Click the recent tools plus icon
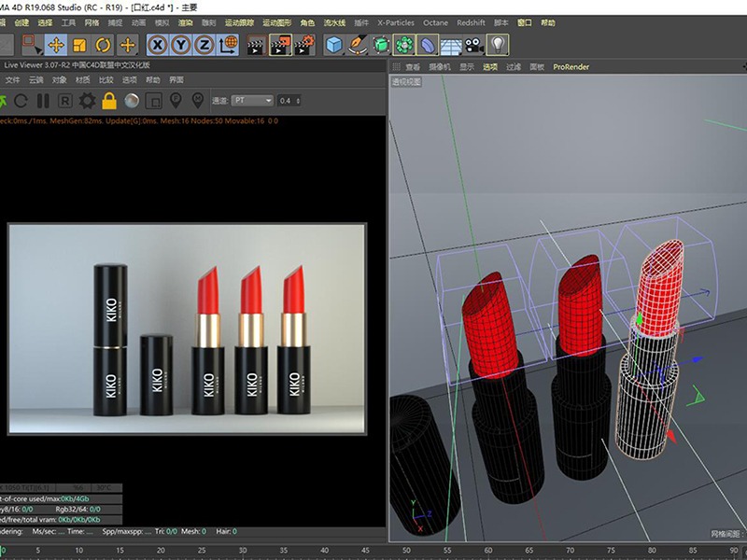The width and height of the screenshot is (747, 560). pyautogui.click(x=127, y=45)
